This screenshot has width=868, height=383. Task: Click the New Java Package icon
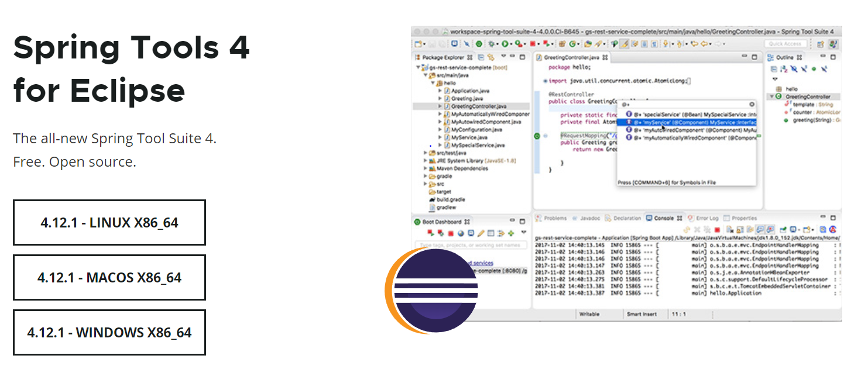(562, 44)
